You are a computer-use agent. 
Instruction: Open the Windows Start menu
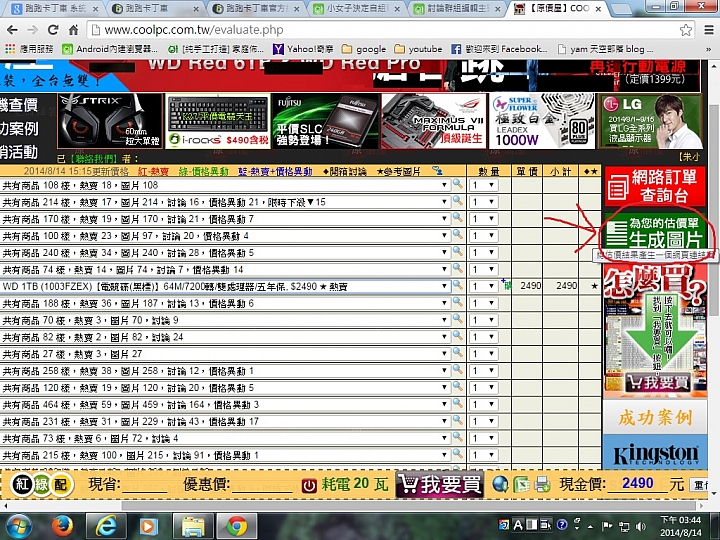click(17, 526)
